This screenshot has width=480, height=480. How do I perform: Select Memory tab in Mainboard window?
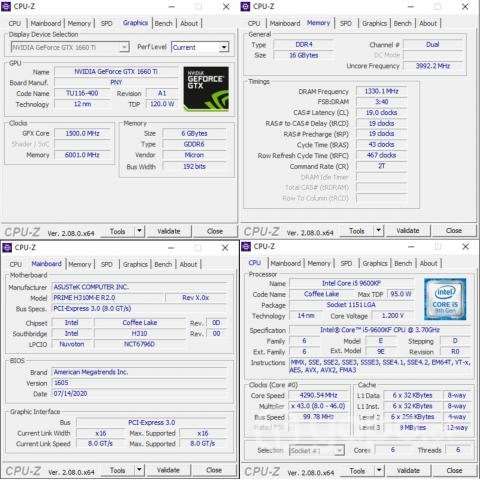click(79, 264)
